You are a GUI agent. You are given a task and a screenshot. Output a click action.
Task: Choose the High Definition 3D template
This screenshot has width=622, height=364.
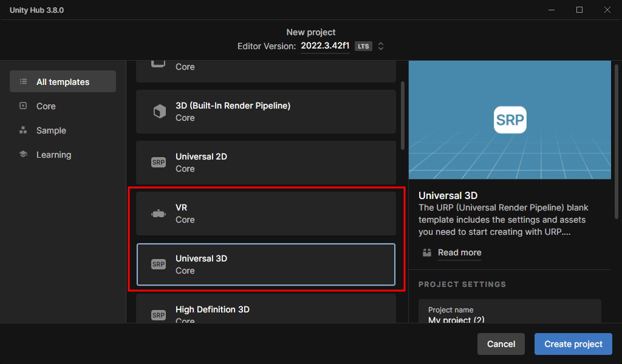[266, 309]
